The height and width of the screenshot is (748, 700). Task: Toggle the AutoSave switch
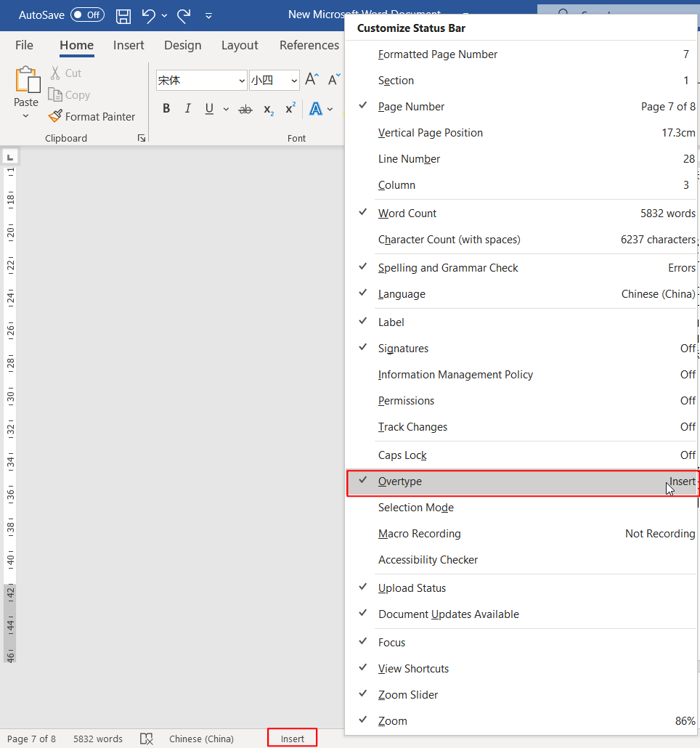point(87,15)
